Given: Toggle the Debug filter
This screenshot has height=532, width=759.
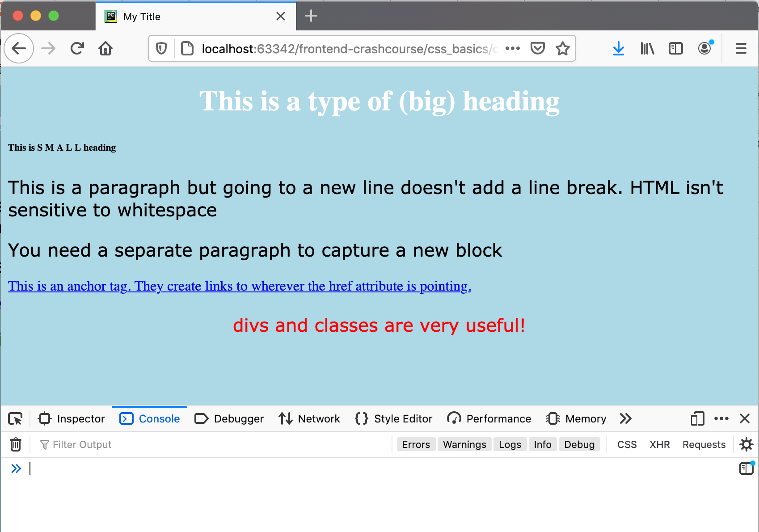Looking at the screenshot, I should (579, 444).
